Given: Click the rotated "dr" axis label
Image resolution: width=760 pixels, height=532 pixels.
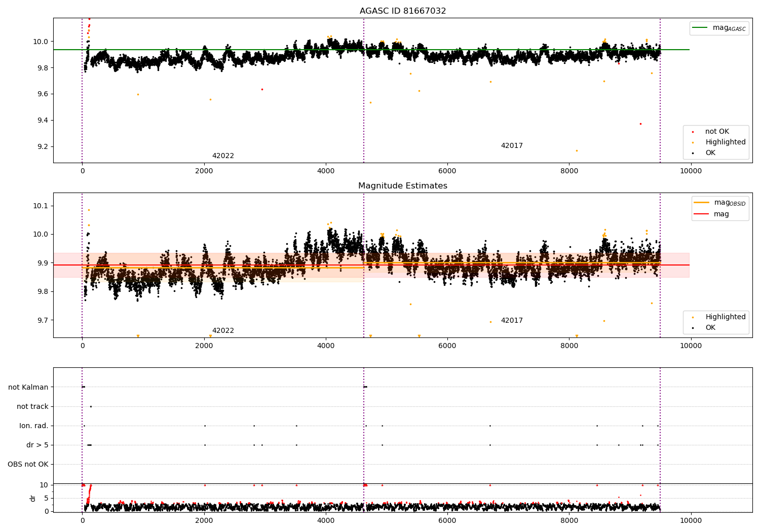Looking at the screenshot, I should pyautogui.click(x=33, y=498).
